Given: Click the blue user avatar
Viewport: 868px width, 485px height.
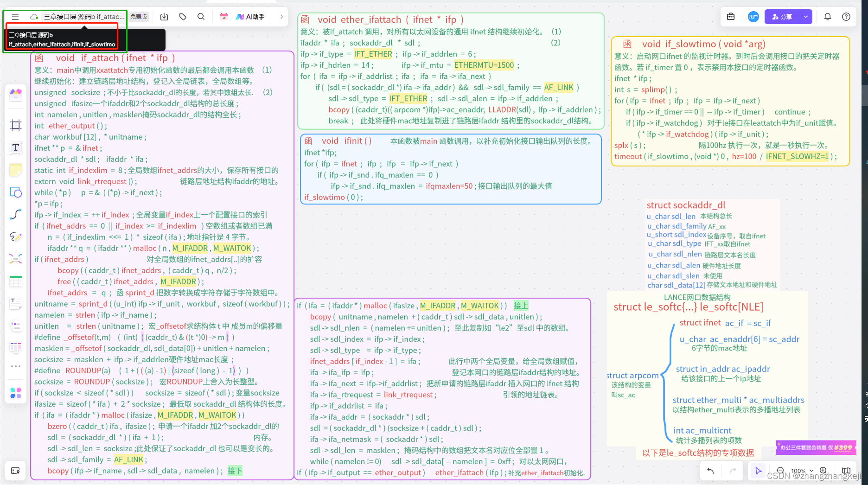Looking at the screenshot, I should click(x=753, y=17).
